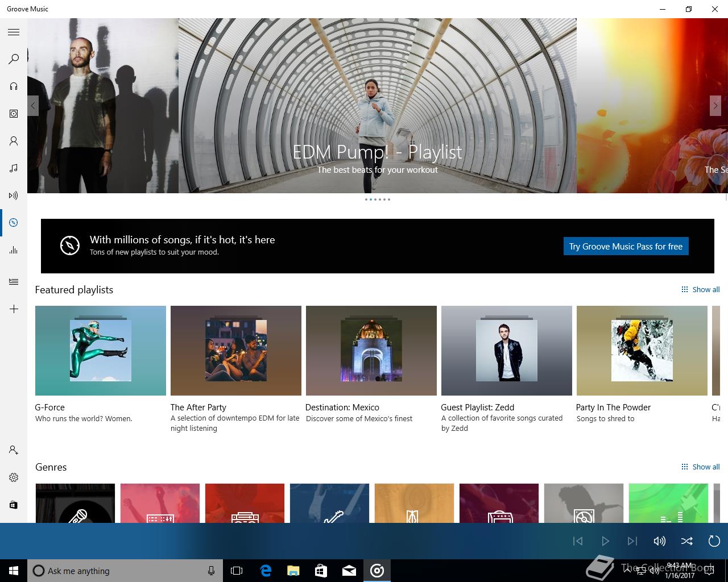The image size is (728, 582).
Task: Open the Destination: Mexico playlist thumbnail
Action: pyautogui.click(x=371, y=351)
